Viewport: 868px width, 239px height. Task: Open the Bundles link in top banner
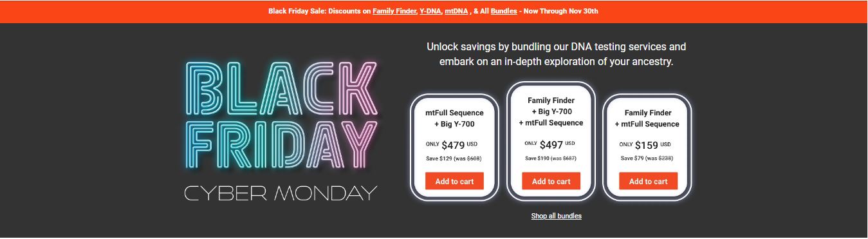coord(504,12)
